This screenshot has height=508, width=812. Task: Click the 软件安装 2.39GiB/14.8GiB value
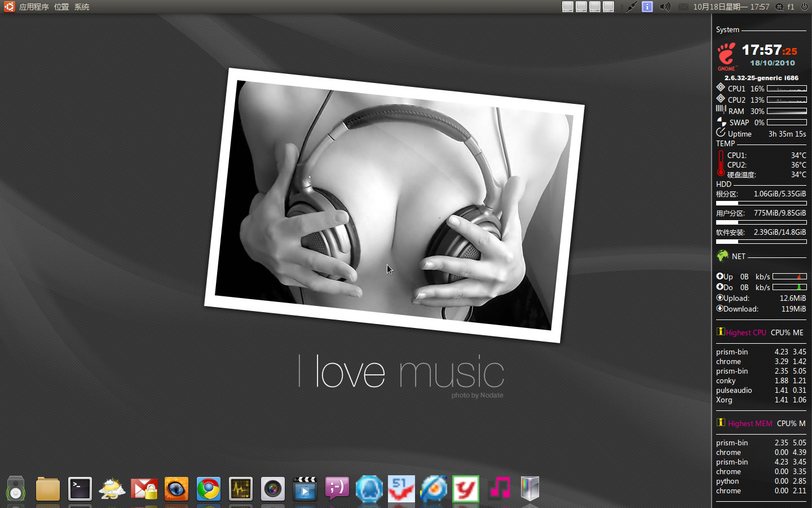coord(780,232)
